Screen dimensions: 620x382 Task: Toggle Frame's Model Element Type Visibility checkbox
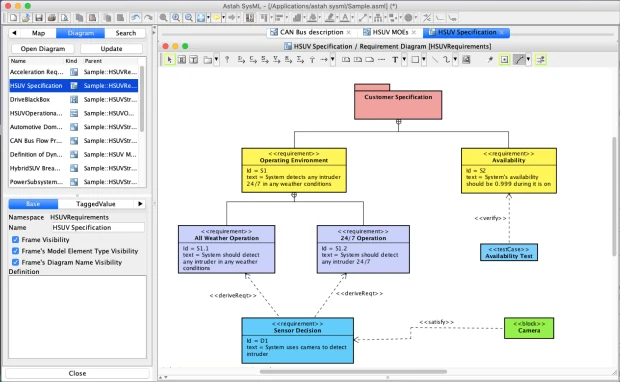pos(15,251)
